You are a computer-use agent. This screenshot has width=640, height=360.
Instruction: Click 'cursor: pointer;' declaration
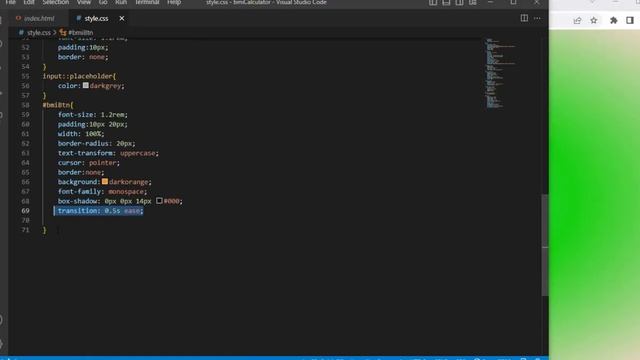coord(89,162)
